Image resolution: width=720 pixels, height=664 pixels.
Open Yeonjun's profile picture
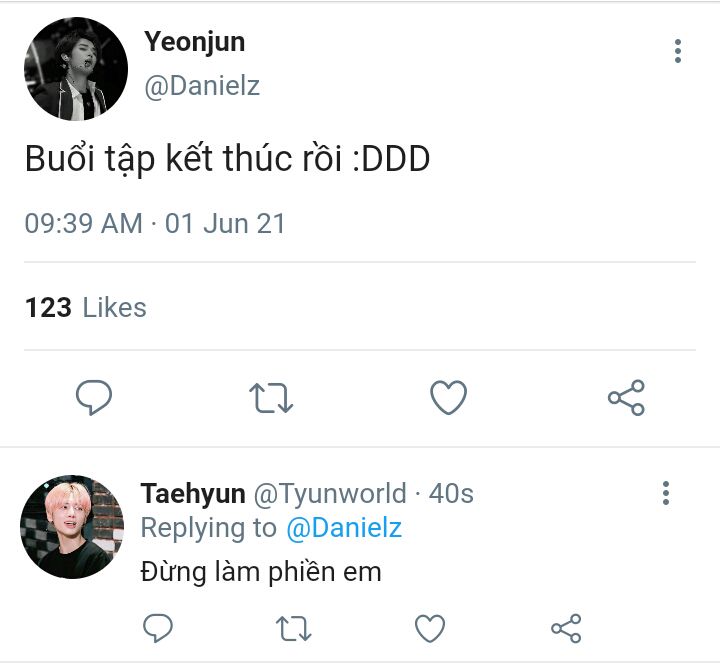(x=76, y=69)
